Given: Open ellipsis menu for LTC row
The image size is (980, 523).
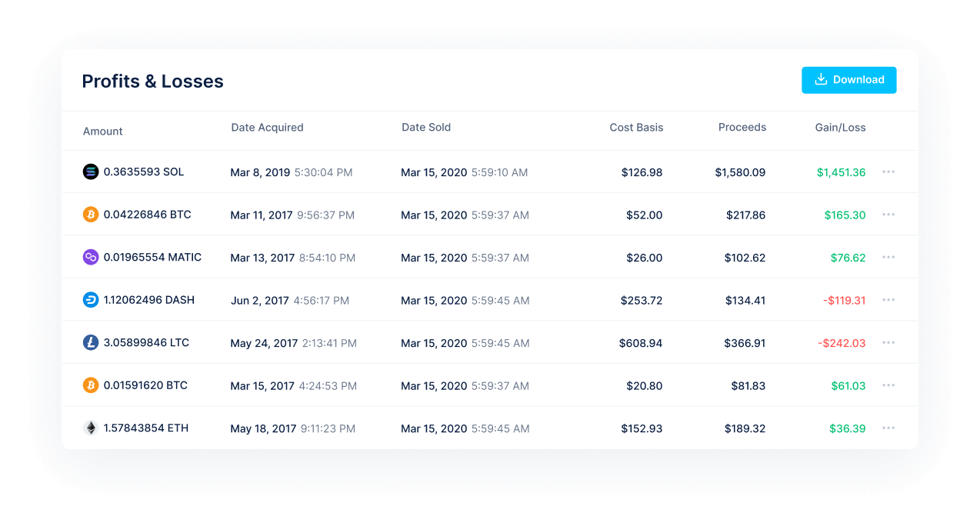Looking at the screenshot, I should coord(888,342).
